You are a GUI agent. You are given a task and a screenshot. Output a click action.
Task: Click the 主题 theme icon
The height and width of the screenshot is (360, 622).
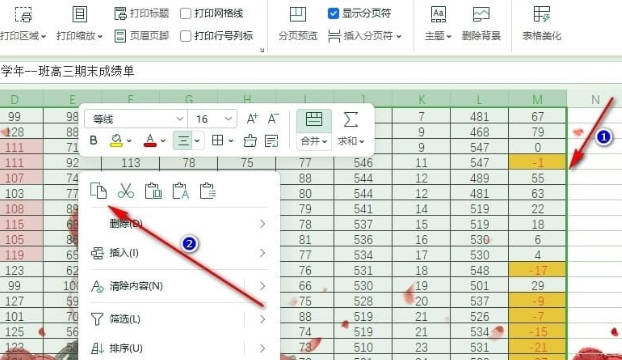[438, 14]
